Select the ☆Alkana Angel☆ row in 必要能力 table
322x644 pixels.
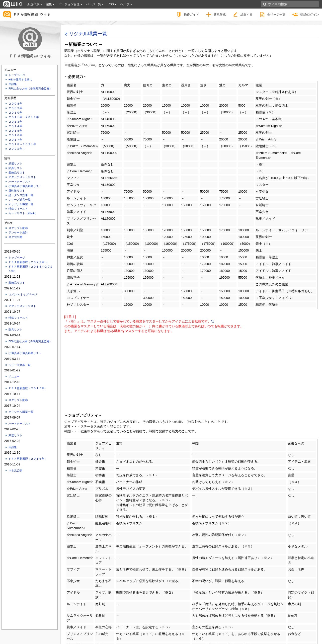coord(191,155)
